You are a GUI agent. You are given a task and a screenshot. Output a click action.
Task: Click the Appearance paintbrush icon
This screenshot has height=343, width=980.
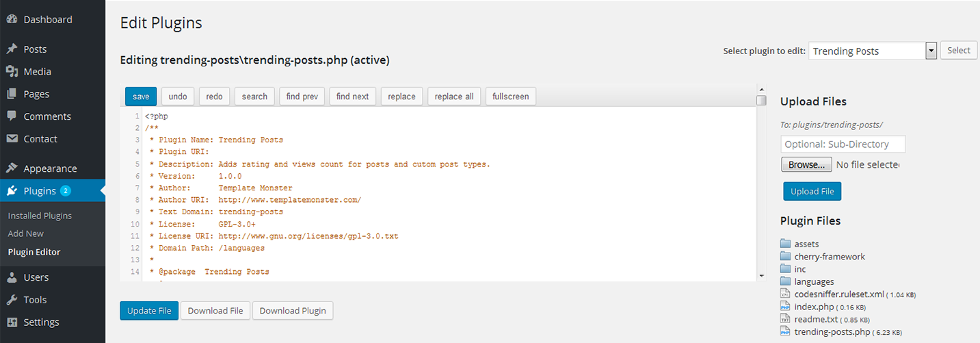[12, 168]
